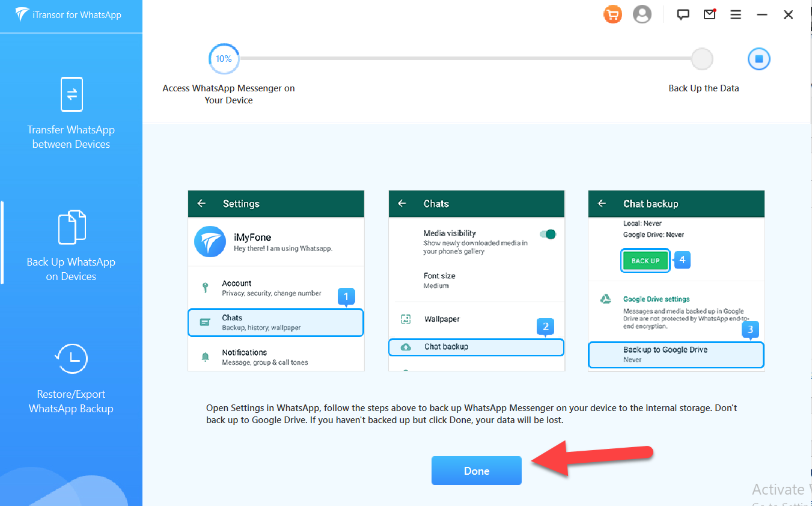Open the feedback chat bubble icon
Image resolution: width=812 pixels, height=506 pixels.
(683, 15)
